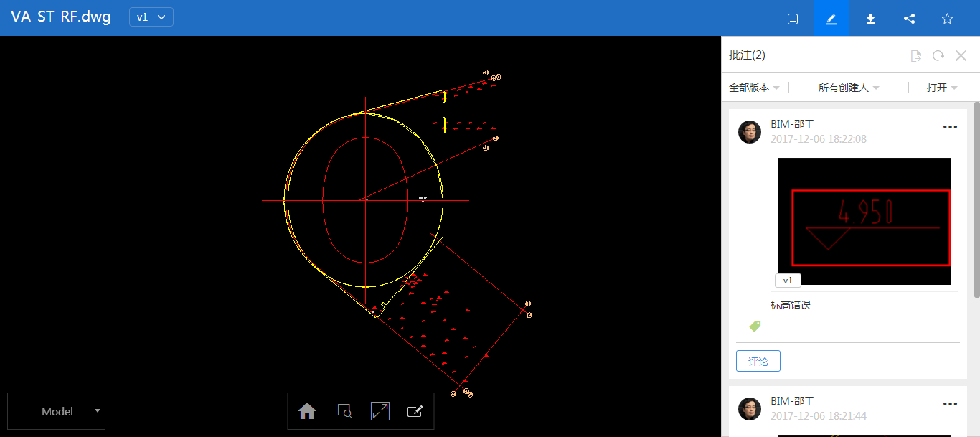
Task: Expand the 全部版本 filter dropdown
Action: (754, 88)
